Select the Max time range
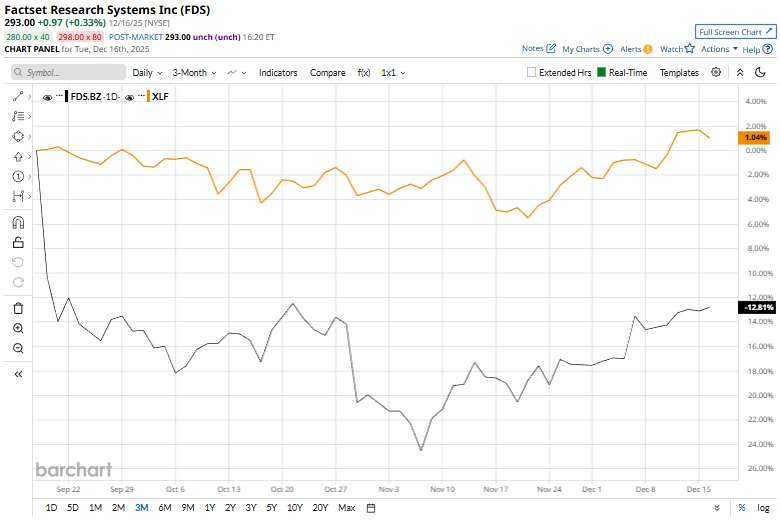This screenshot has height=521, width=780. [x=347, y=508]
